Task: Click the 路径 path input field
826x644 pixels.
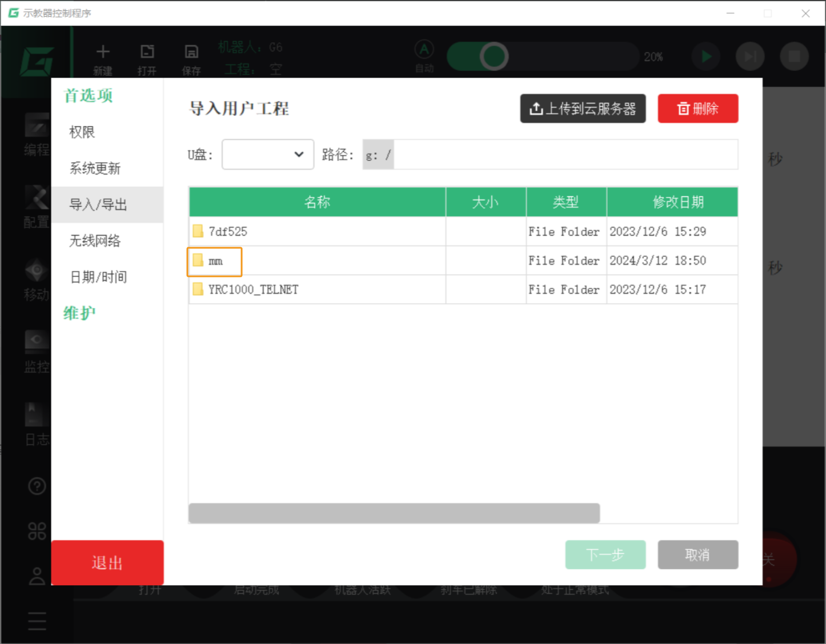Action: tap(550, 155)
